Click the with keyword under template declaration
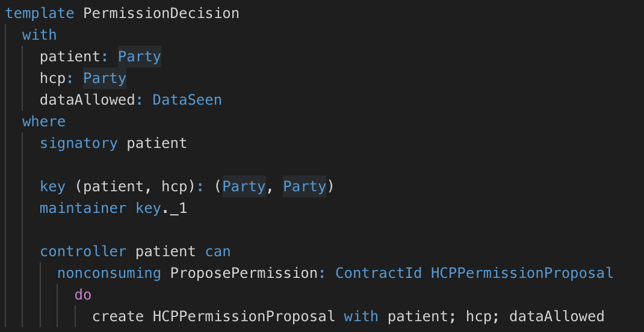Image resolution: width=644 pixels, height=332 pixels. pos(40,35)
